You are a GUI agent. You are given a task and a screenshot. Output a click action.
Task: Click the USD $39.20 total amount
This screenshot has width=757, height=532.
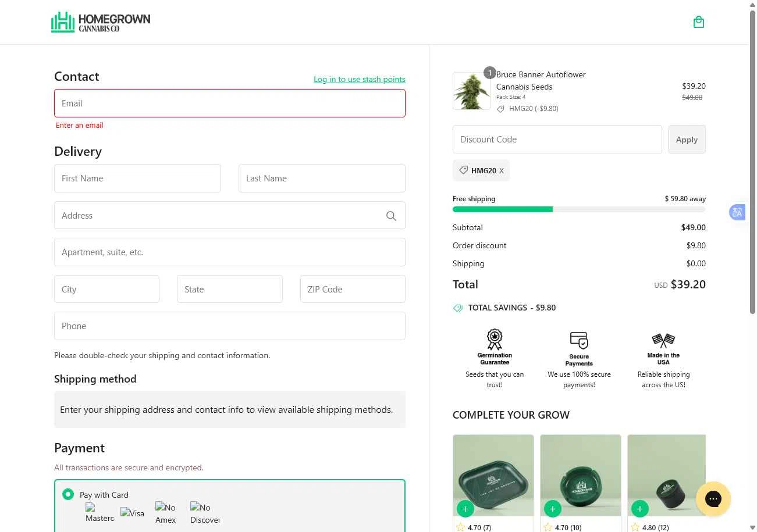coord(680,285)
